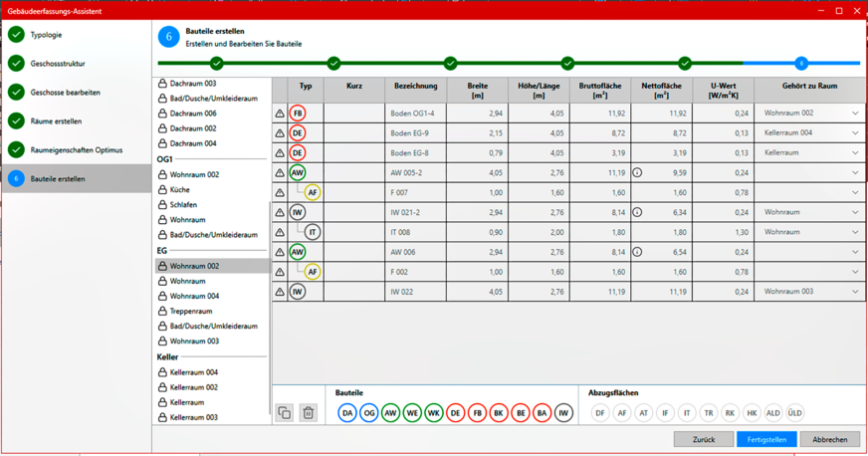Add a DE component from Bauteile bar
868x456 pixels.
(455, 413)
